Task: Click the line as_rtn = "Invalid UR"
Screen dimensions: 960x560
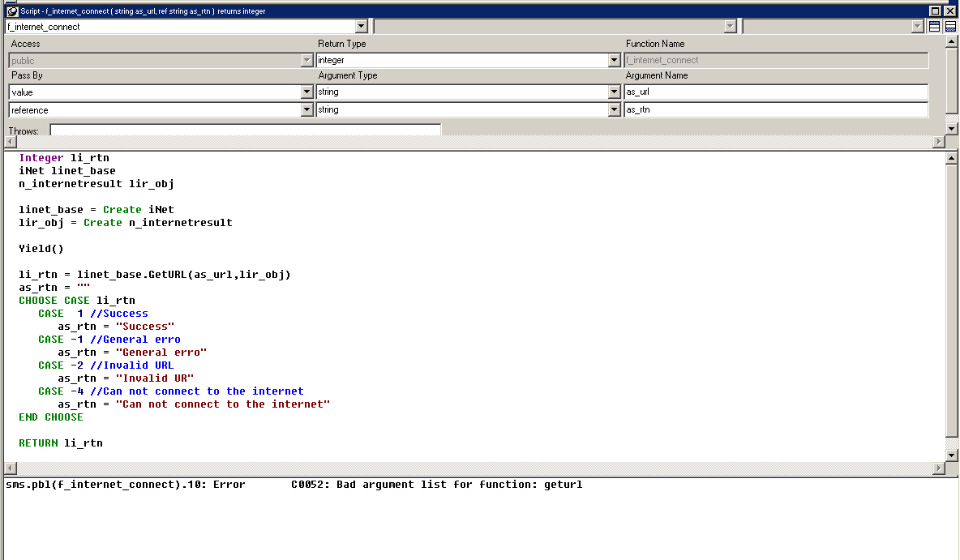Action: [x=126, y=378]
